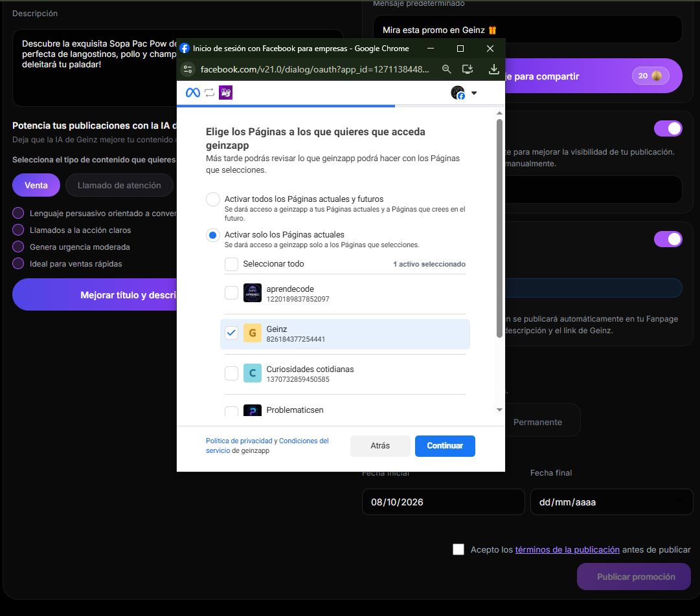
Task: Open the Facebook profile avatar menu
Action: [458, 93]
